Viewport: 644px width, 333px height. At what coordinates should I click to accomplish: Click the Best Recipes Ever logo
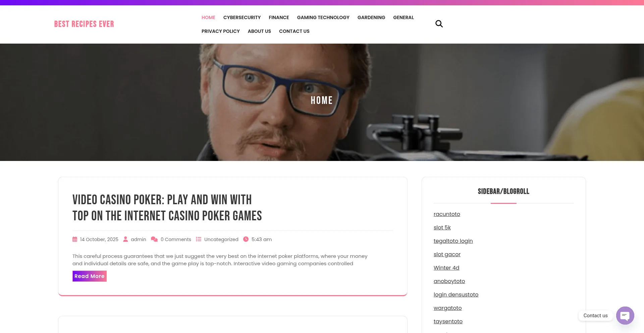[84, 24]
